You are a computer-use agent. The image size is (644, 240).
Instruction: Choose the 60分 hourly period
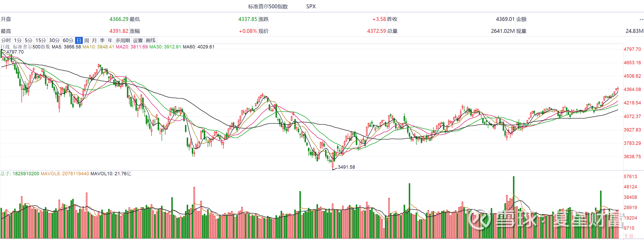[x=68, y=40]
